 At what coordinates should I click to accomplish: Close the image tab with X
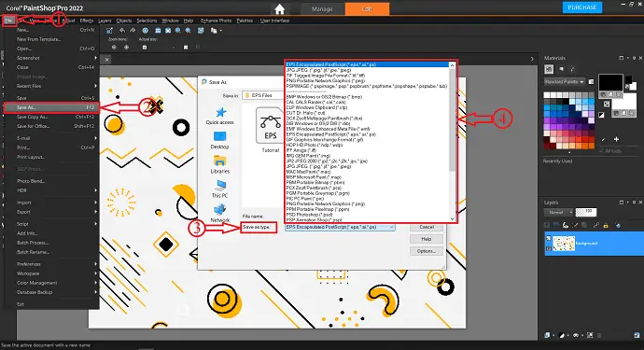tap(106, 60)
